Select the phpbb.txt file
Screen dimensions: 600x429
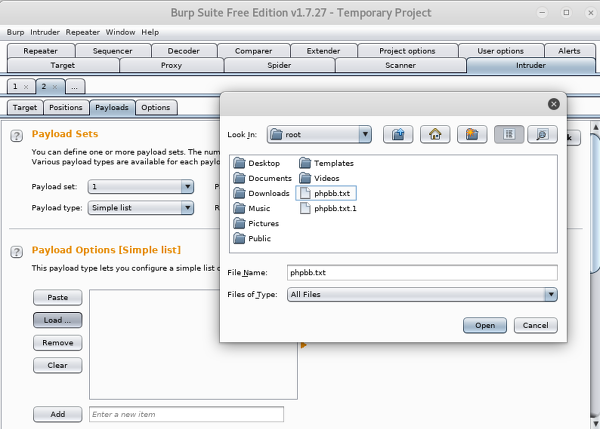[x=326, y=193]
